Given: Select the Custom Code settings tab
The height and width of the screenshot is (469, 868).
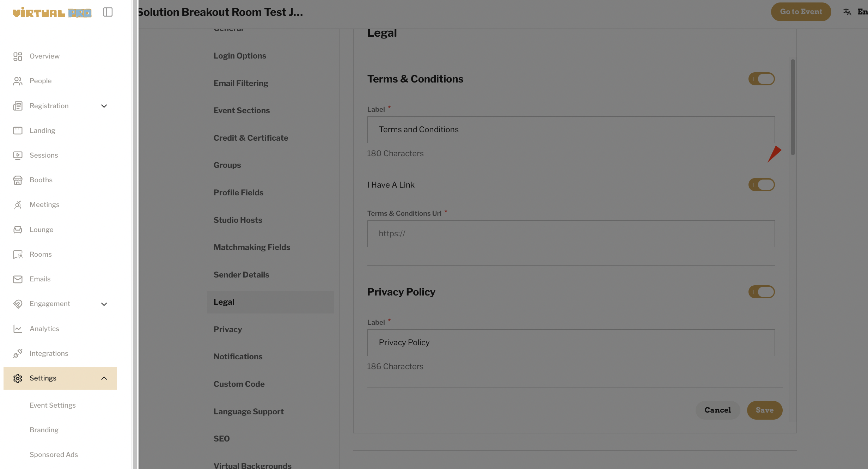Looking at the screenshot, I should [239, 384].
